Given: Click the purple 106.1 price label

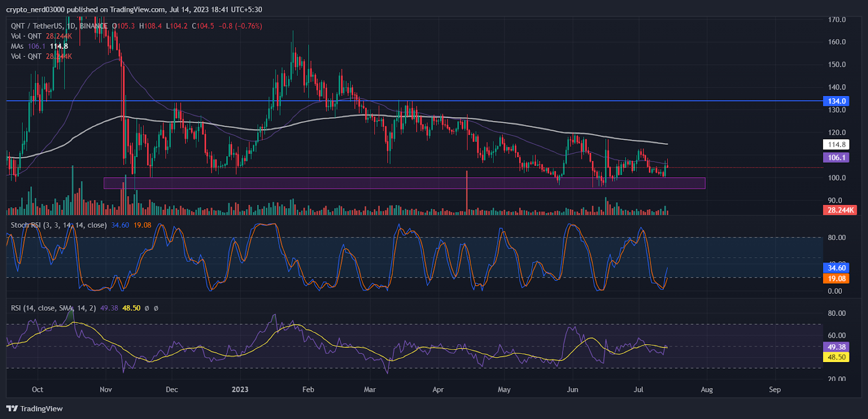Looking at the screenshot, I should tap(836, 158).
